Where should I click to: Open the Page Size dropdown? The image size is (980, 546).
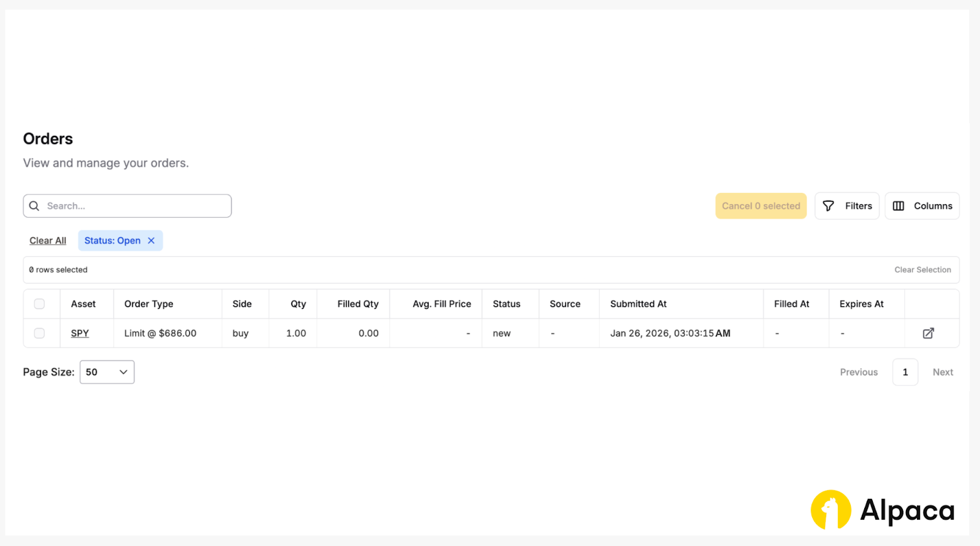(107, 372)
